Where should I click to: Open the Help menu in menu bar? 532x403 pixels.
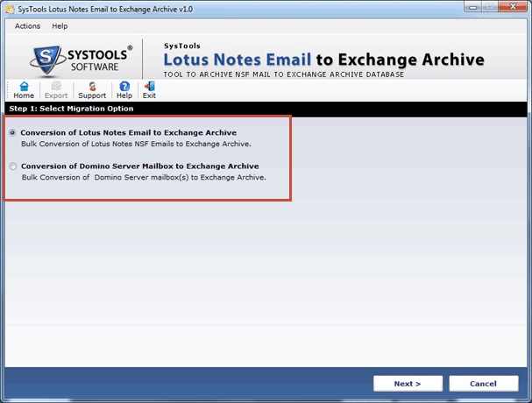60,26
